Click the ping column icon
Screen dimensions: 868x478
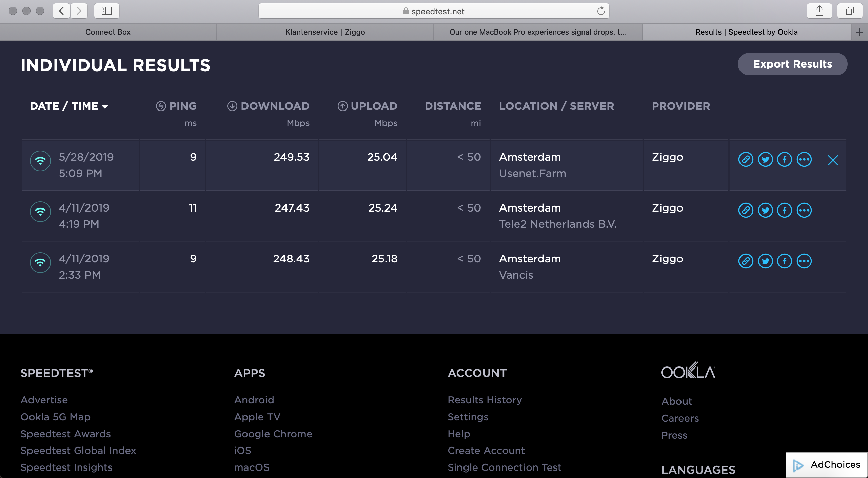click(x=161, y=106)
